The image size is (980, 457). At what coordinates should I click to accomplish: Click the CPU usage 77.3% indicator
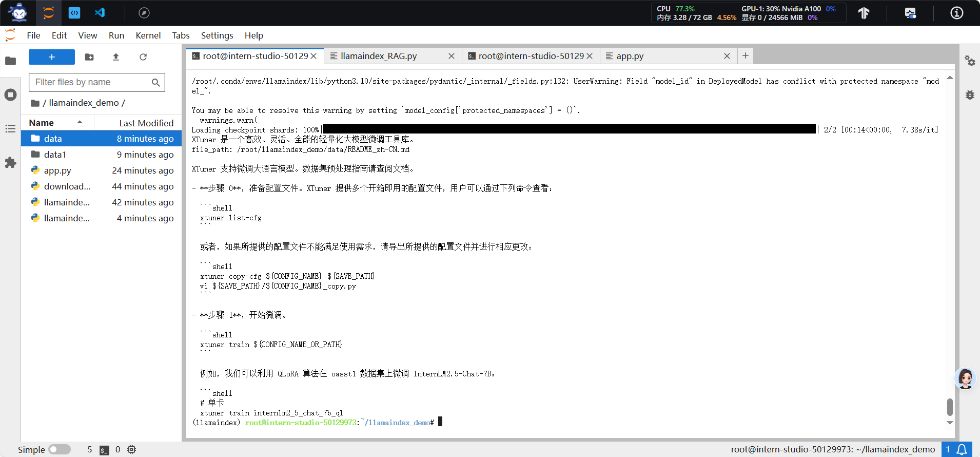(676, 9)
